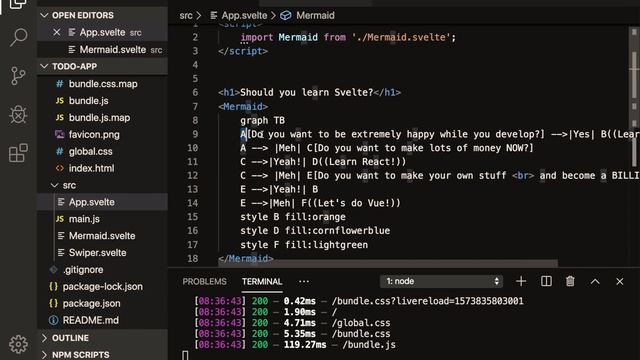
Task: Open the Explorer view in activity bar
Action: click(18, 4)
